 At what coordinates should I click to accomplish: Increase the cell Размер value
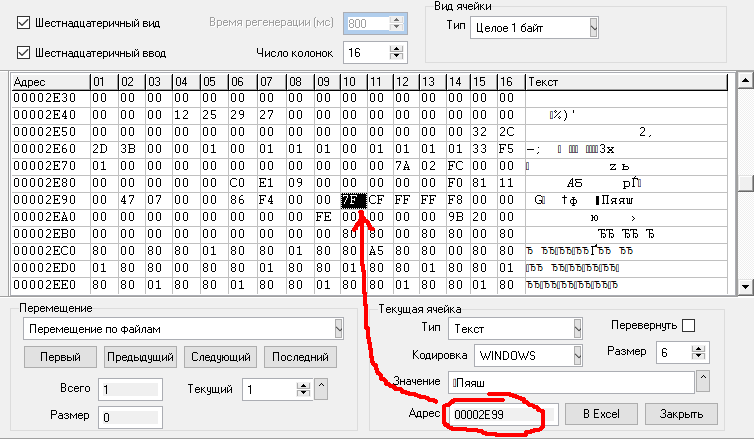point(698,349)
